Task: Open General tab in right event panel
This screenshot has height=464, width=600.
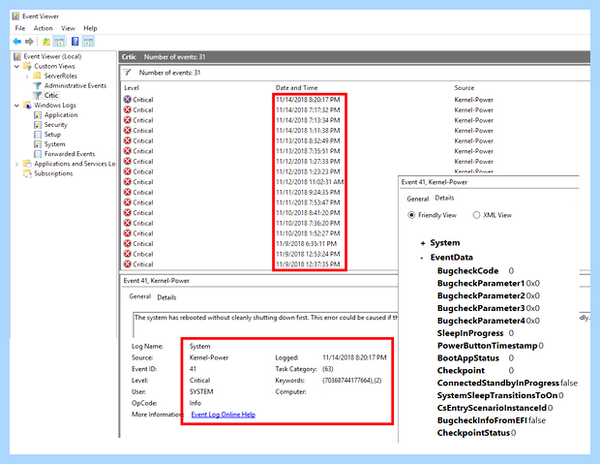Action: pos(418,199)
